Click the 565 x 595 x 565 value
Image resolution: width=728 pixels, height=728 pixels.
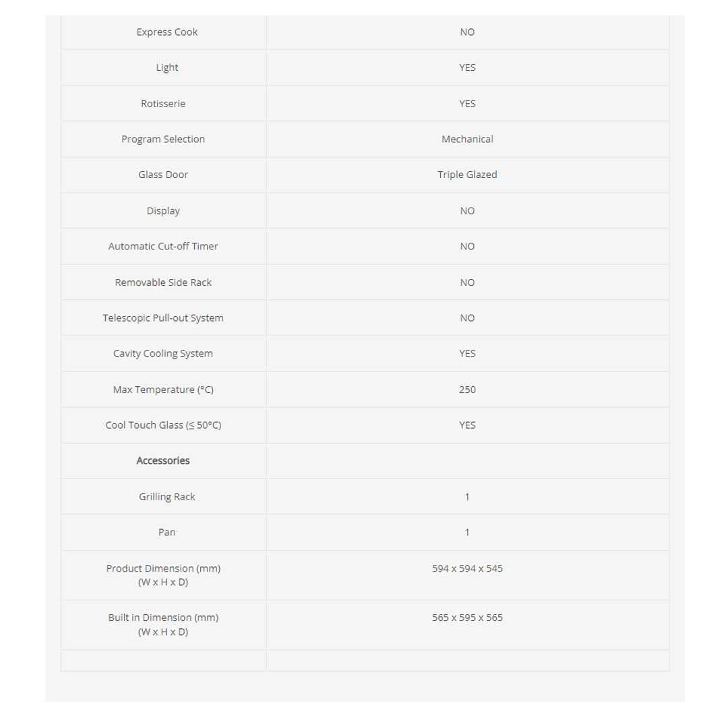467,617
